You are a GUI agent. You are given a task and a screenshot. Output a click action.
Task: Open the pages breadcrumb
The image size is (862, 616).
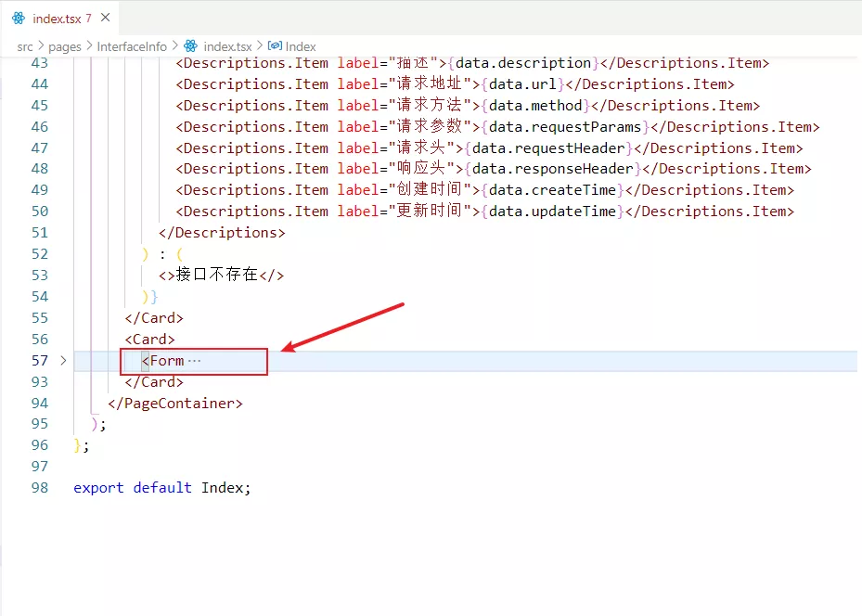click(x=65, y=46)
